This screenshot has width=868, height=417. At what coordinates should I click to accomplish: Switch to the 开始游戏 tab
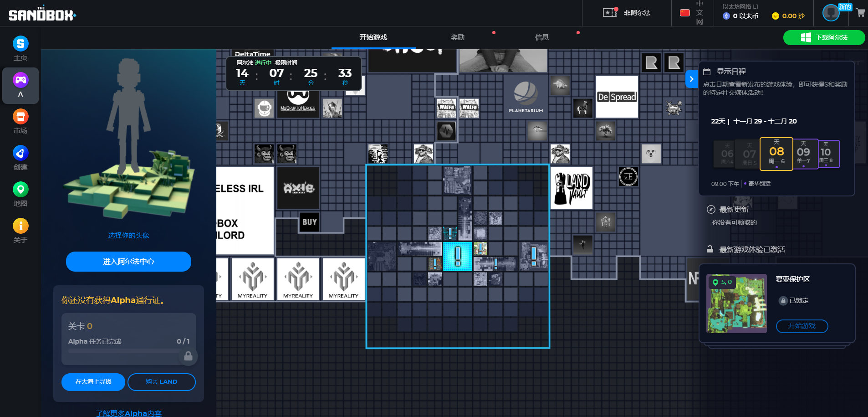373,37
